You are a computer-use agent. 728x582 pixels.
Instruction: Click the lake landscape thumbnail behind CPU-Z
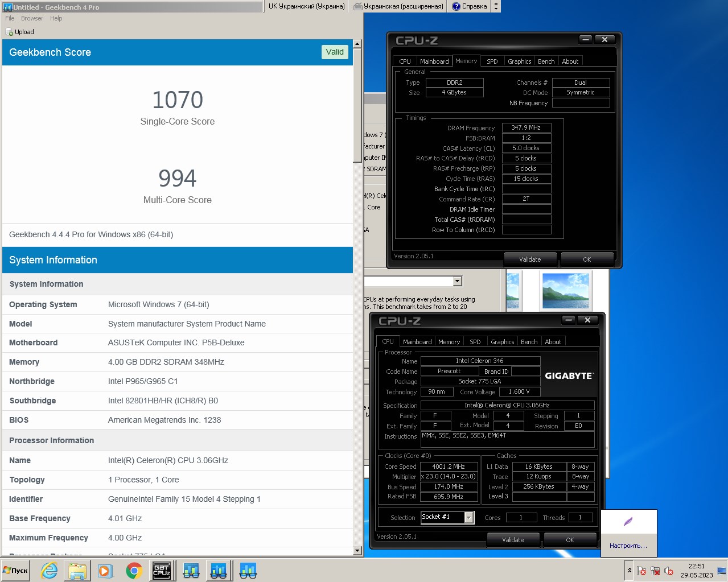(566, 290)
